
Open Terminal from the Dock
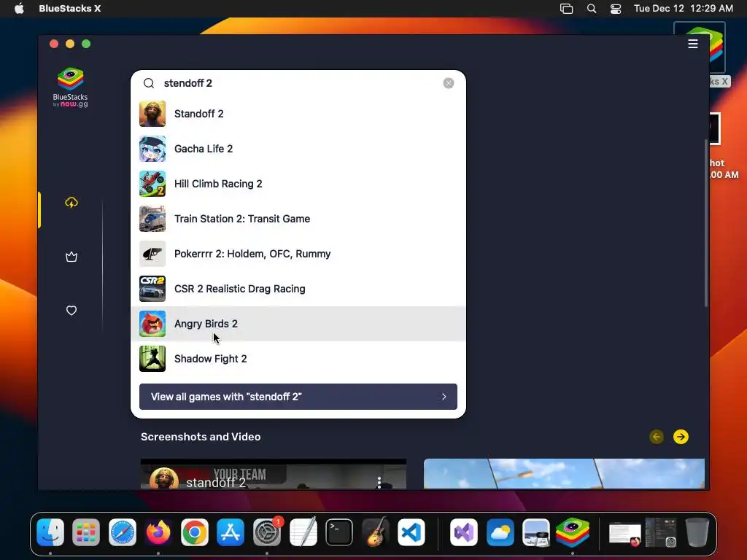pos(339,532)
